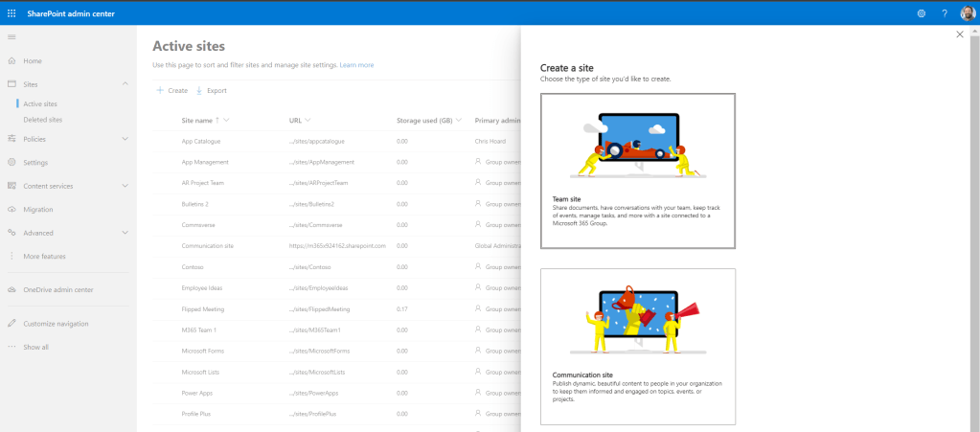
Task: Click the Customize navigation pencil icon
Action: (x=11, y=324)
